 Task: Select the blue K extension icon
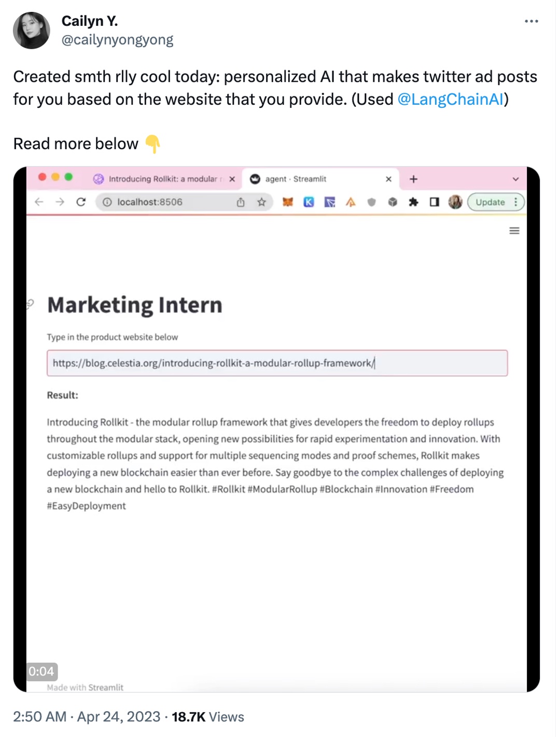309,202
